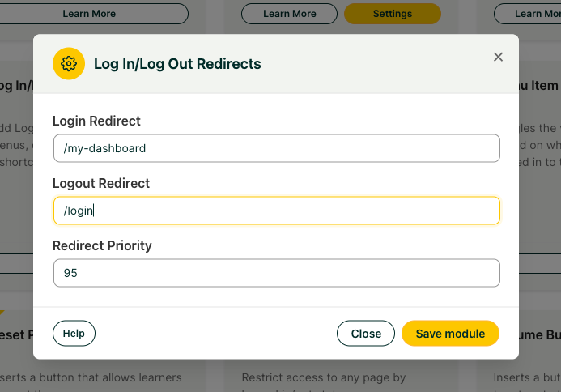Open the yellow Settings button behind the modal
The image size is (561, 392).
[393, 14]
